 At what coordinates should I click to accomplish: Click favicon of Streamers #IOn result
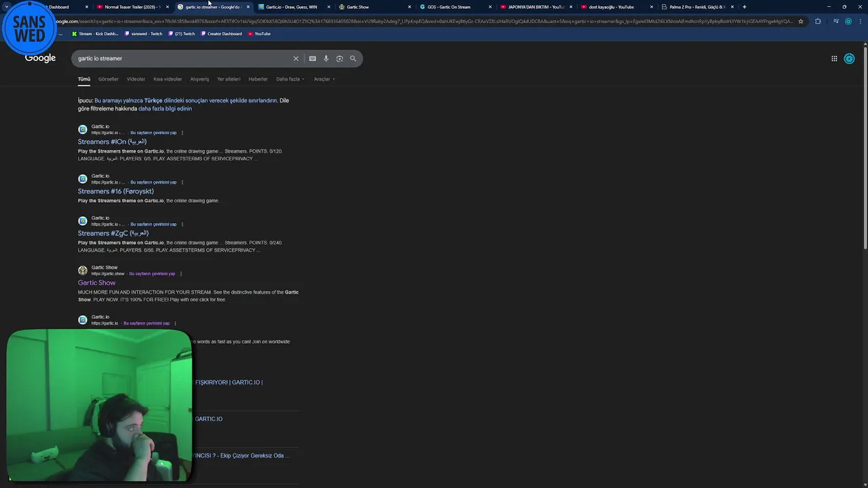83,129
